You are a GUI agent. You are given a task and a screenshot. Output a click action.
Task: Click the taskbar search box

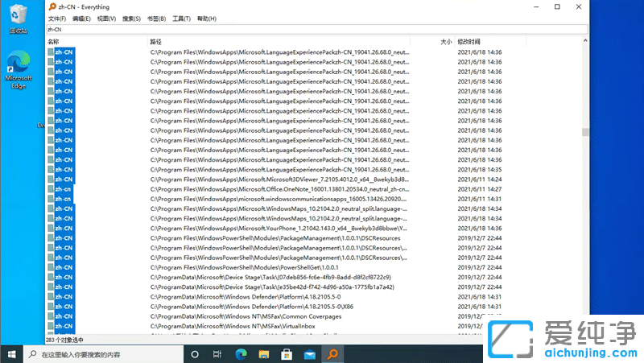[104, 354]
